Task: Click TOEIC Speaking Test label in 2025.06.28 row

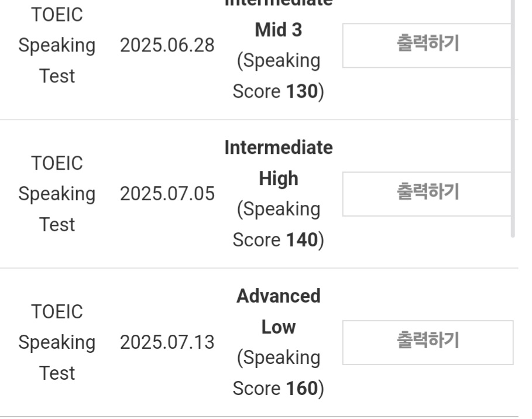Action: coord(57,45)
